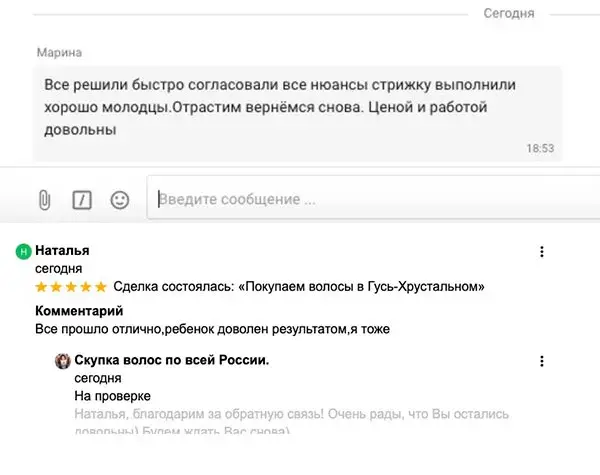
Task: Click the 18:53 message timestamp
Action: click(540, 148)
